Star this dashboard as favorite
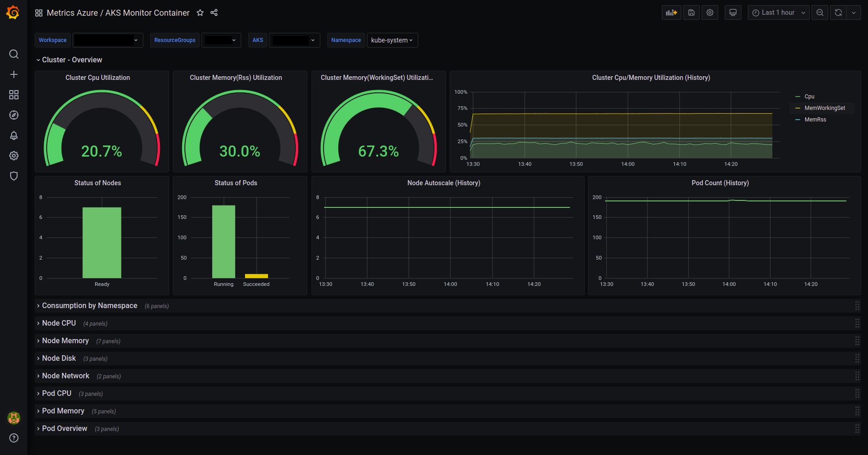The image size is (868, 455). (x=200, y=12)
